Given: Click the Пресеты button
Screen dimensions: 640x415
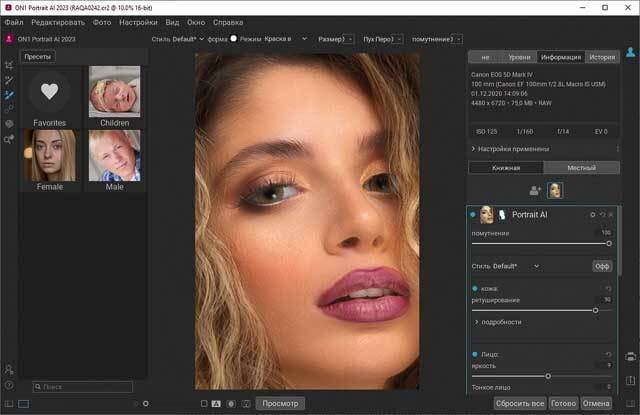Looking at the screenshot, I should [38, 57].
